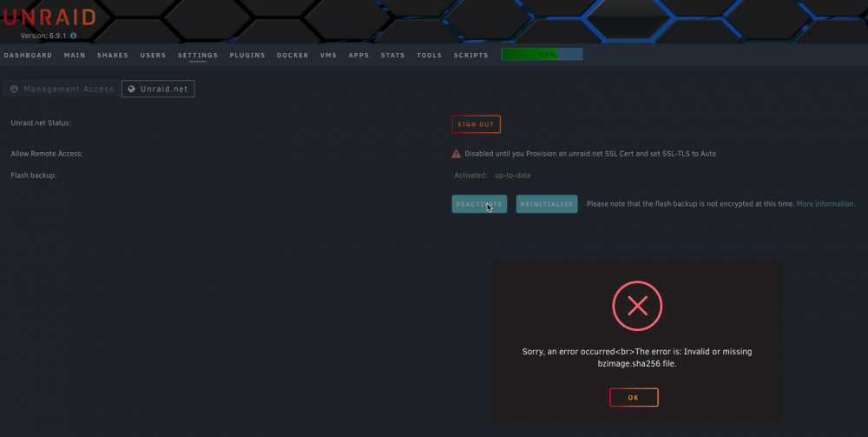868x437 pixels.
Task: Click the 'Unraid.net Status:' label
Action: point(41,123)
